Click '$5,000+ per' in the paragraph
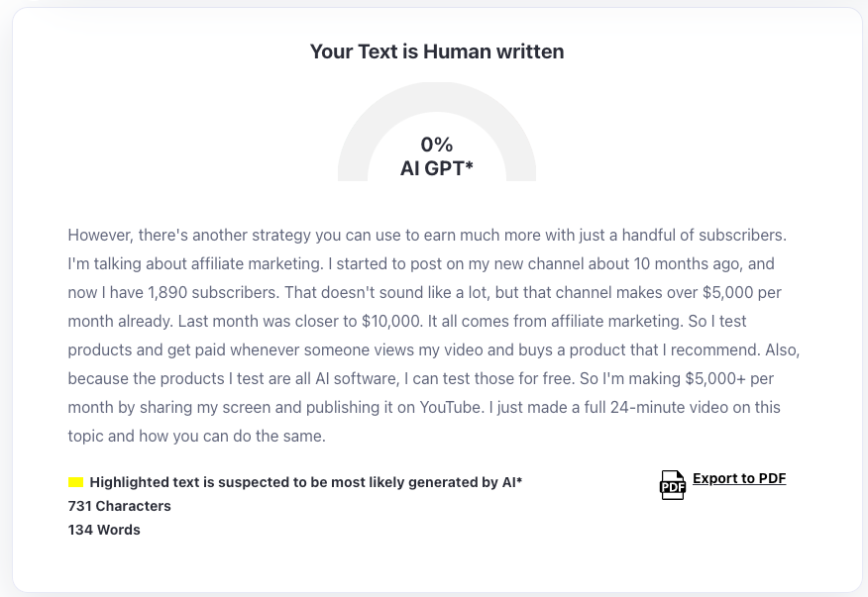 (729, 378)
